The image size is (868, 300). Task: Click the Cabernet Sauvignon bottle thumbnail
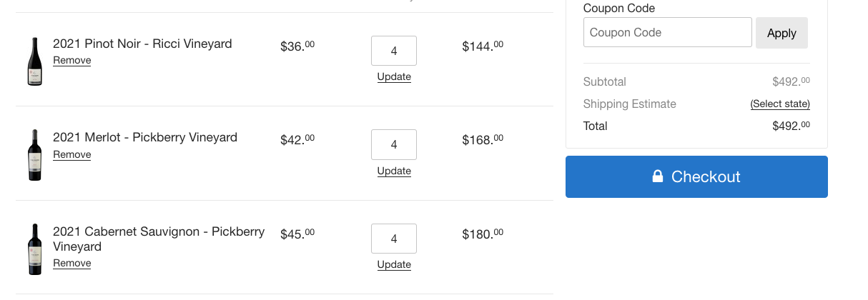34,249
